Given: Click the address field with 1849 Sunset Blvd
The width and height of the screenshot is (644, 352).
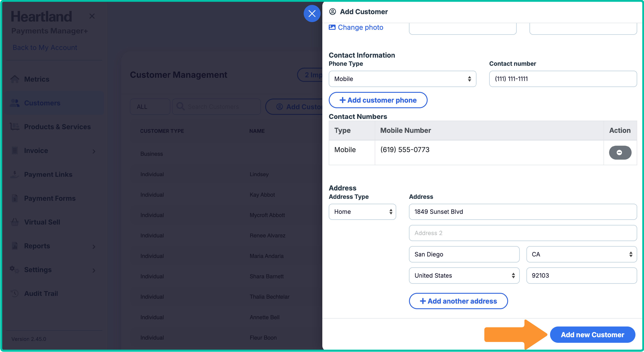Looking at the screenshot, I should coord(523,212).
